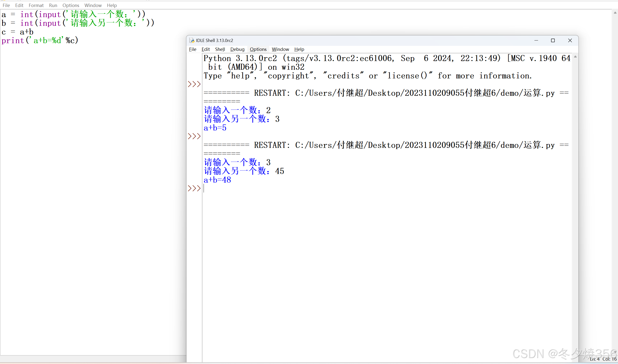Open the shell's File menu

pyautogui.click(x=192, y=49)
